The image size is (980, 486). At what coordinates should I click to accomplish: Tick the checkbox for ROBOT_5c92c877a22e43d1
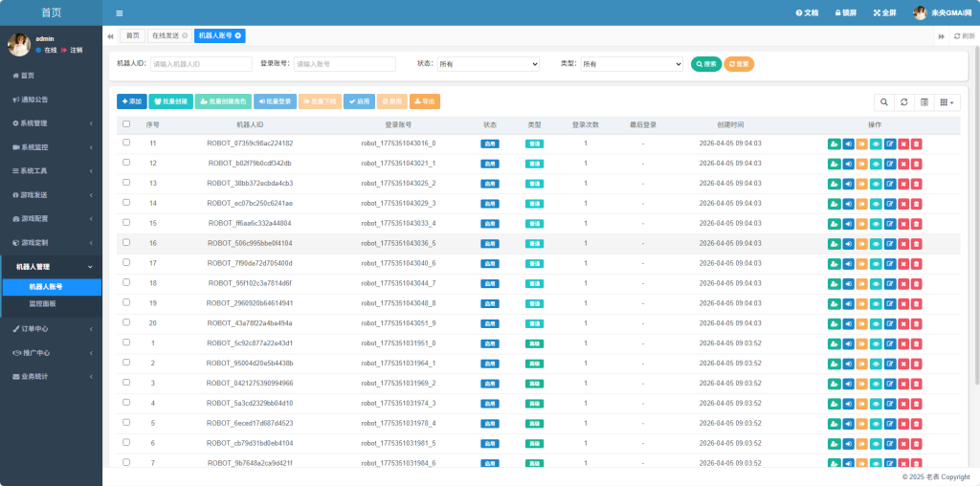click(126, 342)
